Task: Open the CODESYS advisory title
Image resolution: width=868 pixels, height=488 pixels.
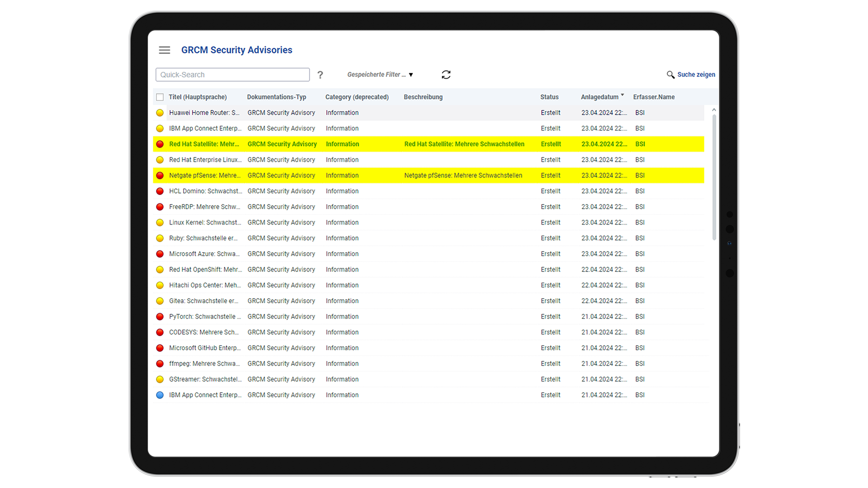Action: [204, 332]
